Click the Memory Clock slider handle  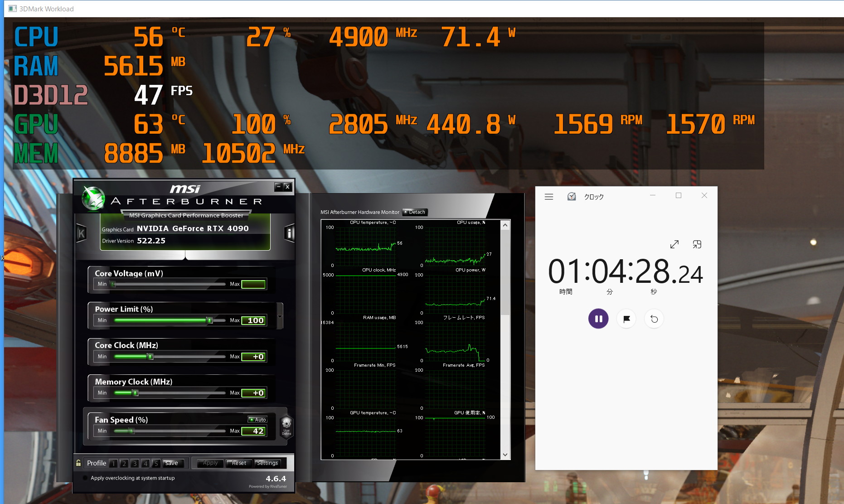[x=135, y=393]
